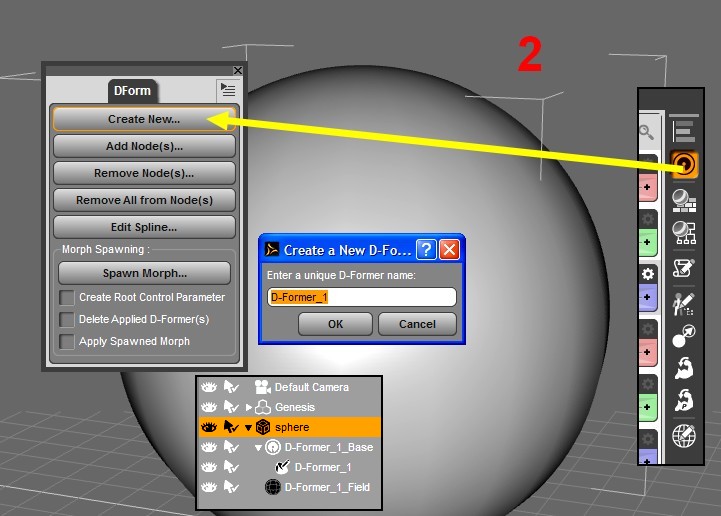
Task: Select the "Default Camera" tree row label
Action: (x=311, y=387)
